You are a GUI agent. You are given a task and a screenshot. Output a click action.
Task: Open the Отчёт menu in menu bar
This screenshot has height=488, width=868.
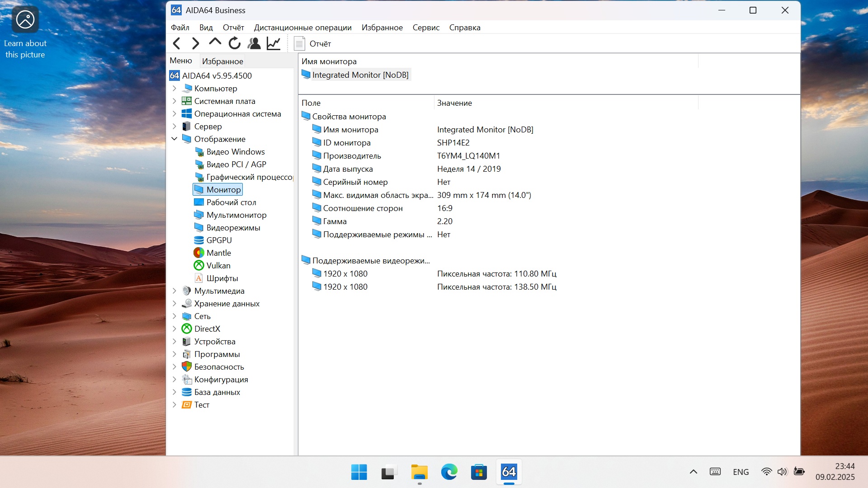click(x=233, y=28)
